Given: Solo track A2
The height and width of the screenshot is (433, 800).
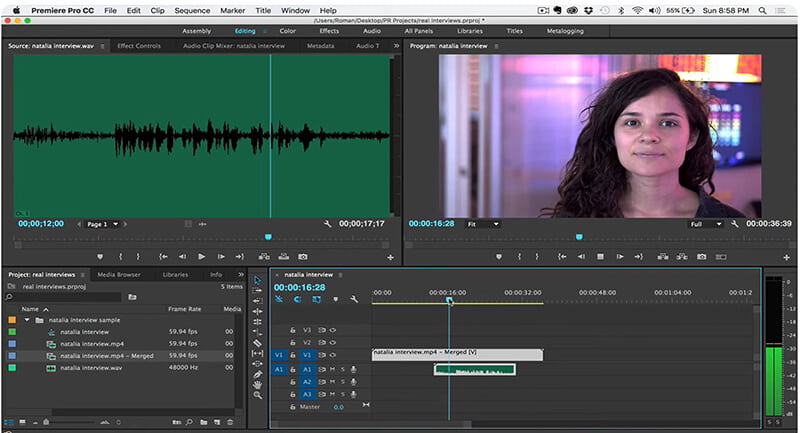Looking at the screenshot, I should tap(343, 382).
